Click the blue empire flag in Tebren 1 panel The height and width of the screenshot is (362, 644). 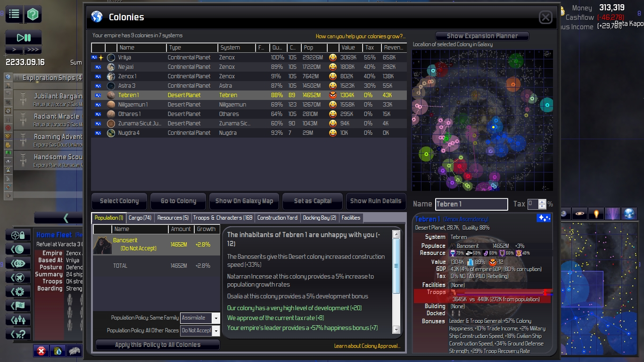point(544,218)
